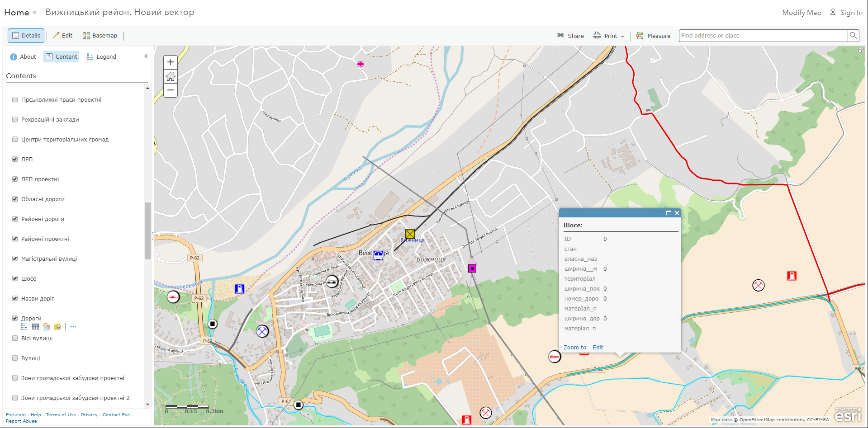Select the Edit tool in the toolbar
This screenshot has height=428, width=868.
pyautogui.click(x=63, y=35)
